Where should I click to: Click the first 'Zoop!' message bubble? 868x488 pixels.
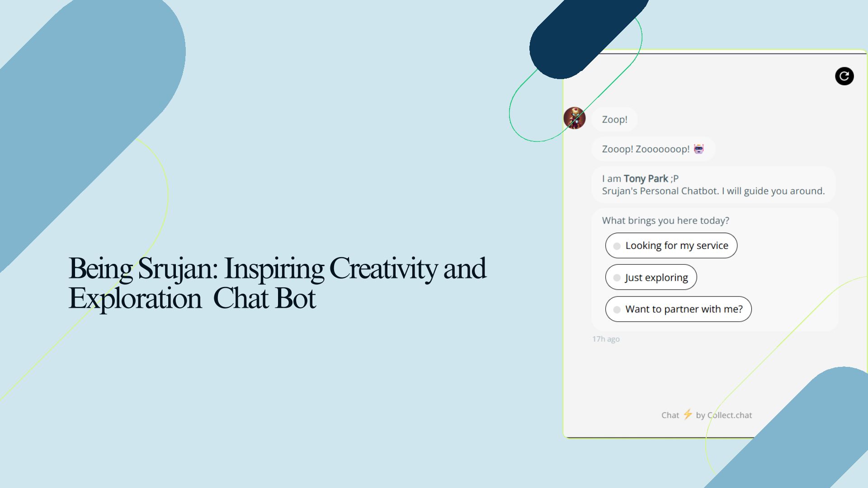(x=614, y=120)
